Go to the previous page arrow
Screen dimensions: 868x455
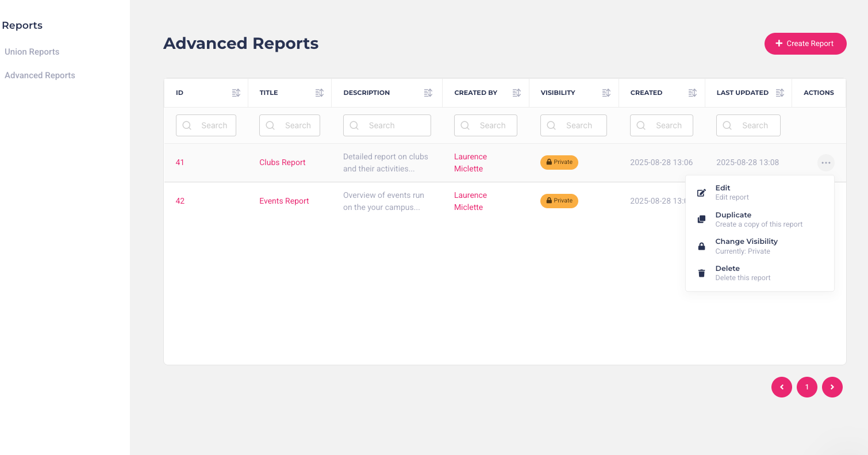click(x=782, y=387)
